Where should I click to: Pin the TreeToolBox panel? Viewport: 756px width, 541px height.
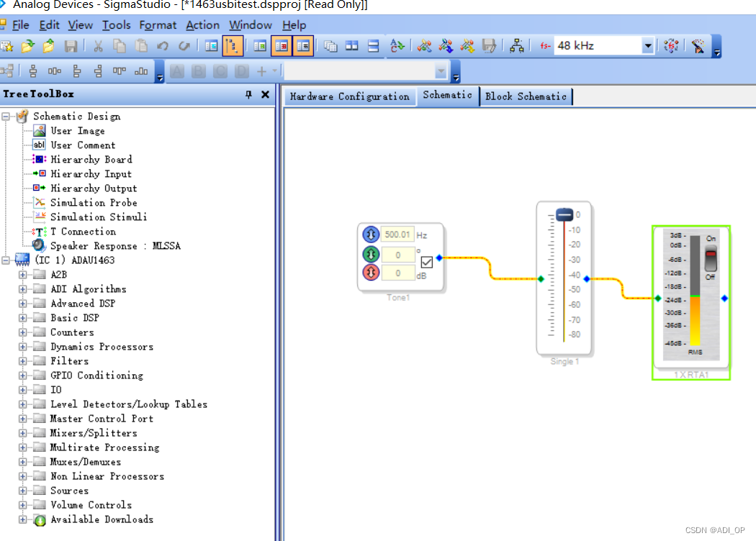[x=248, y=94]
